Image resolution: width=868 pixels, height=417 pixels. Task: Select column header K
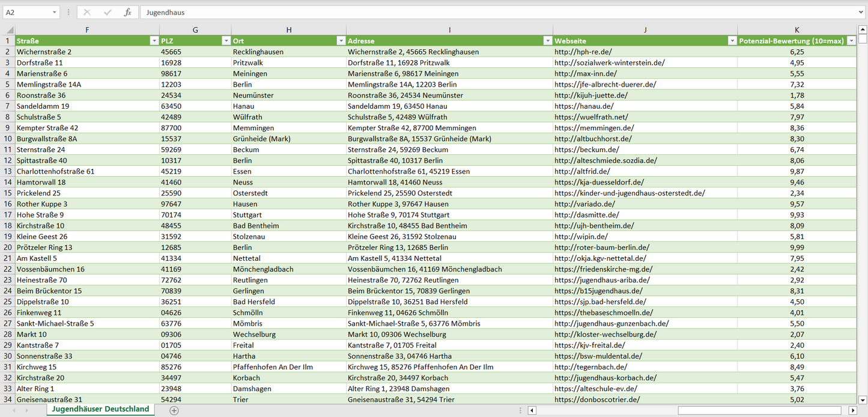pyautogui.click(x=797, y=30)
